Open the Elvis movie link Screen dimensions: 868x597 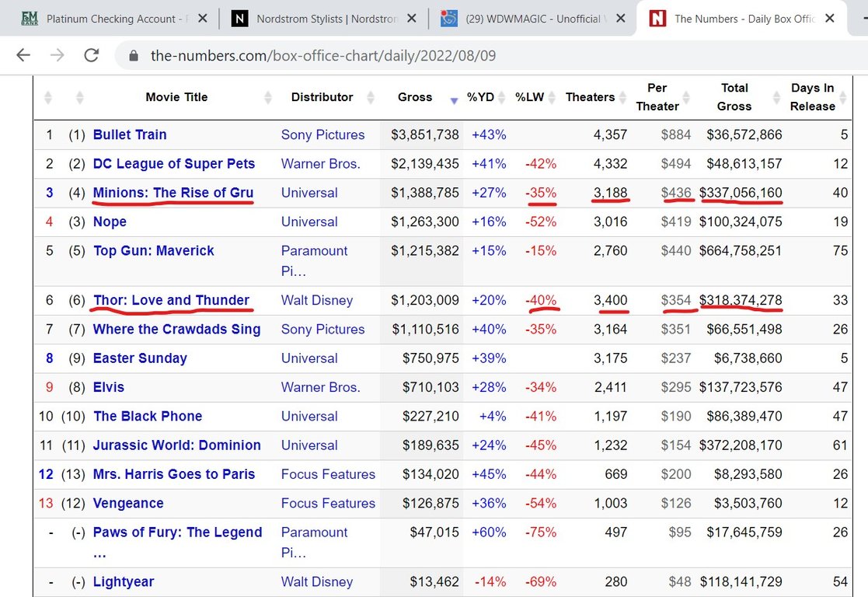109,387
